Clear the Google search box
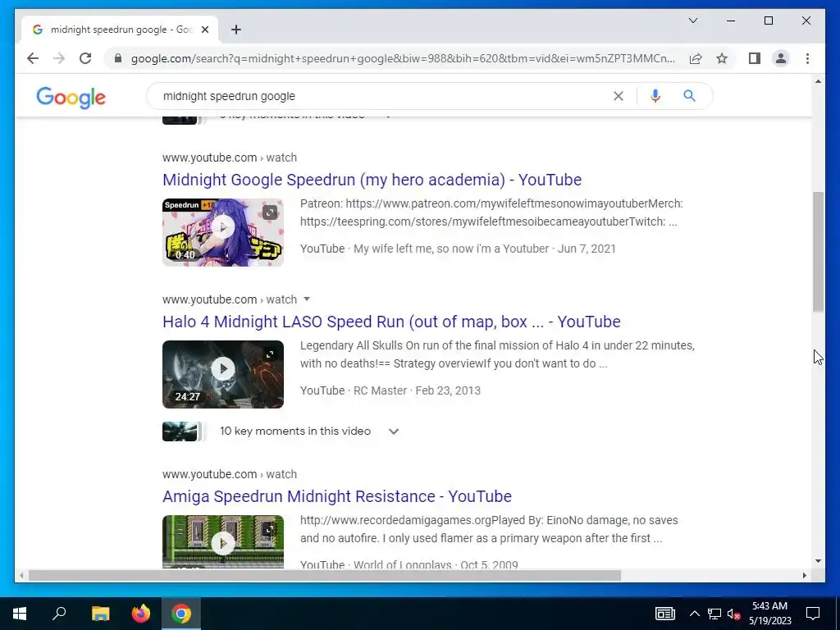Screen dimensions: 840x630 (x=619, y=96)
